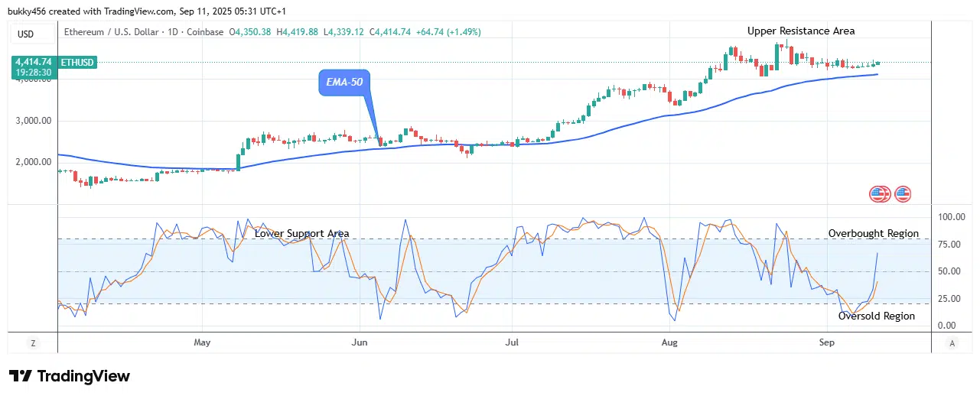Click the Jul date label
The width and height of the screenshot is (980, 399).
click(513, 343)
